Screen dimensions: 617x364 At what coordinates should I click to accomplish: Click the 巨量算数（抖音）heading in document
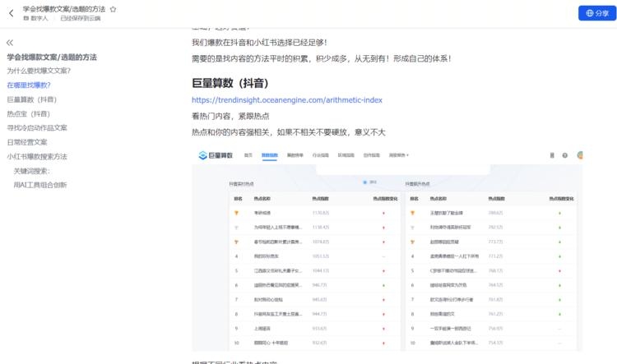pos(230,83)
